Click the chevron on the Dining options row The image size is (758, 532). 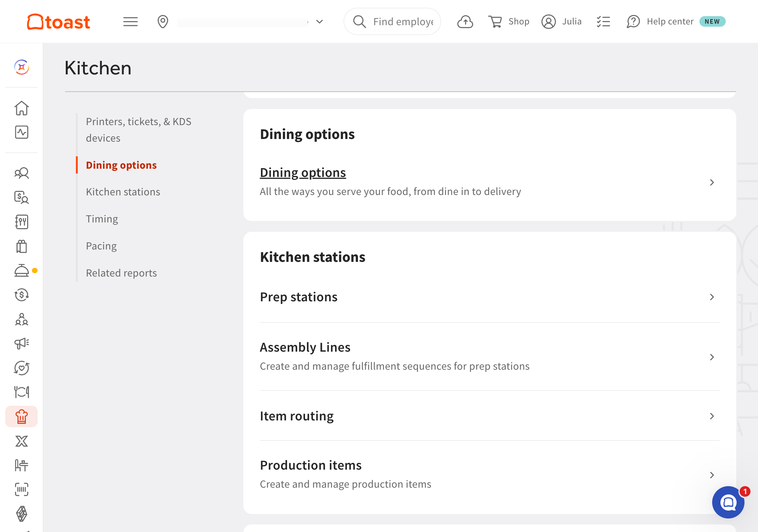(x=711, y=182)
